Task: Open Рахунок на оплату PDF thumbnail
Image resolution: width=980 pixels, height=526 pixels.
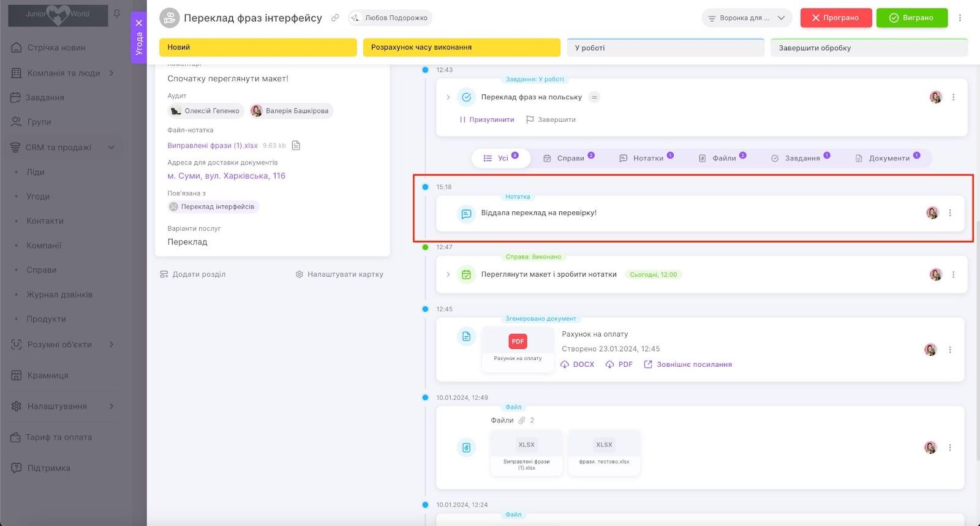Action: click(518, 349)
